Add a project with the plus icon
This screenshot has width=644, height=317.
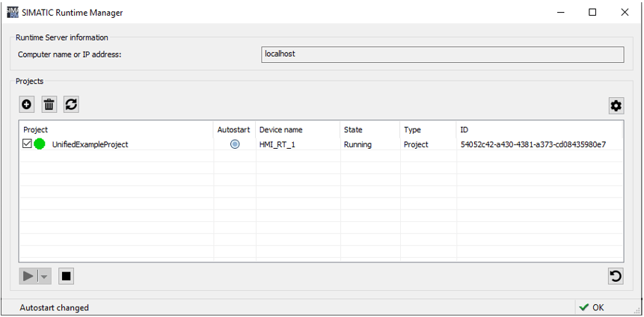coord(27,105)
